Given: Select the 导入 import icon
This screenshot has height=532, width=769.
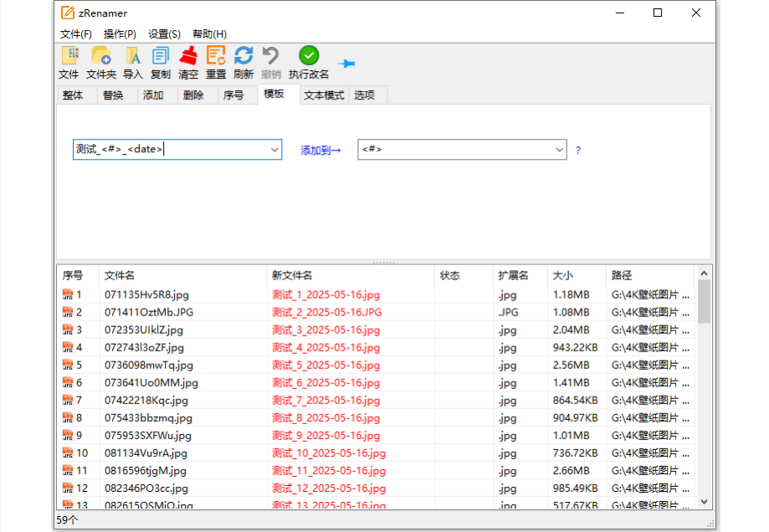Looking at the screenshot, I should (x=132, y=55).
